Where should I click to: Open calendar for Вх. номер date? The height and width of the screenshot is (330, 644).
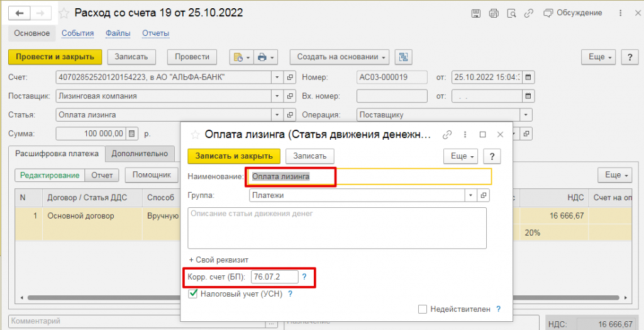[528, 96]
